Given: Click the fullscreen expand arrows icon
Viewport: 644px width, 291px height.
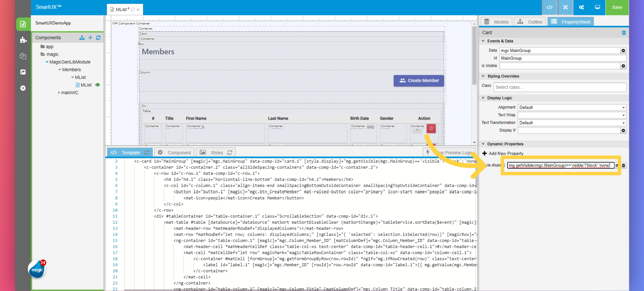Looking at the screenshot, I should click(566, 7).
